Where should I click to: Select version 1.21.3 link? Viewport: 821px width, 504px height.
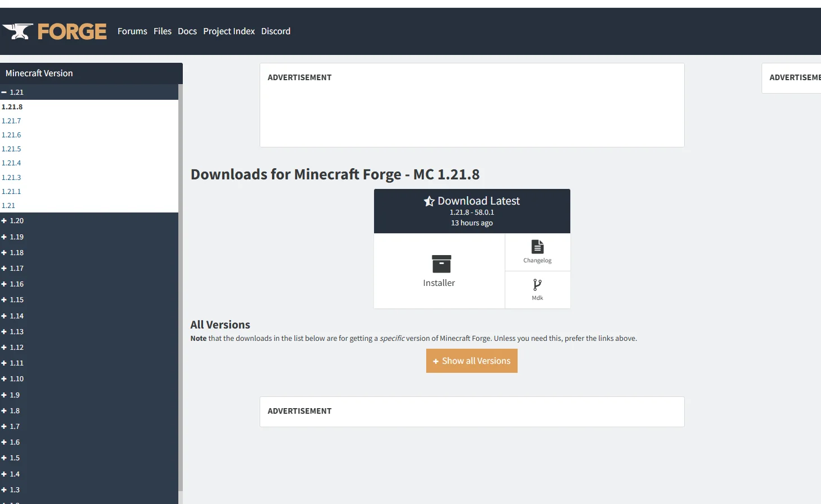[11, 177]
